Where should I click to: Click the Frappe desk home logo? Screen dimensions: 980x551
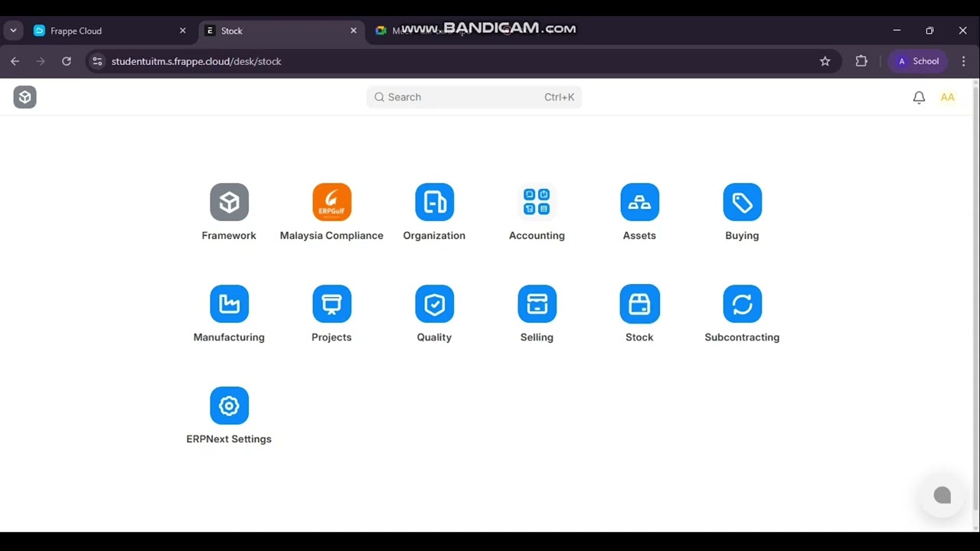pyautogui.click(x=24, y=97)
